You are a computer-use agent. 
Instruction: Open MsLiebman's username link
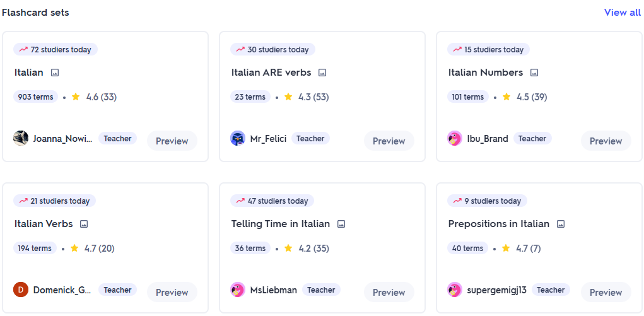point(273,290)
